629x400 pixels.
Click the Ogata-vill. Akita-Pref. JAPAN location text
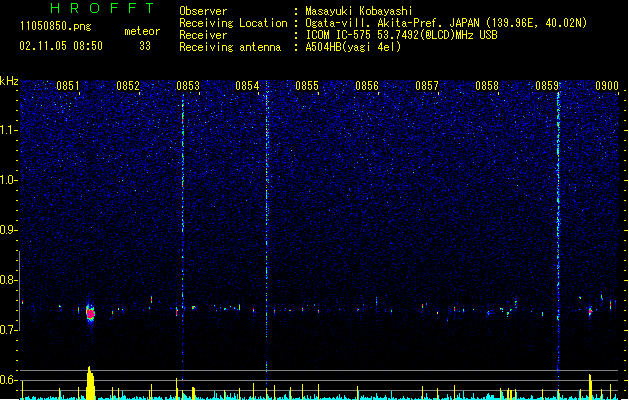click(446, 23)
